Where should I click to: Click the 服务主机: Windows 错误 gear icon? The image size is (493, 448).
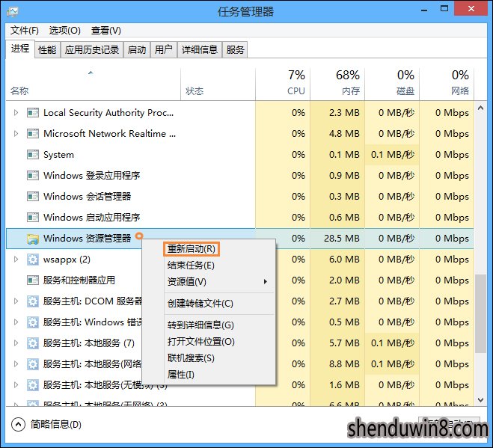[33, 322]
